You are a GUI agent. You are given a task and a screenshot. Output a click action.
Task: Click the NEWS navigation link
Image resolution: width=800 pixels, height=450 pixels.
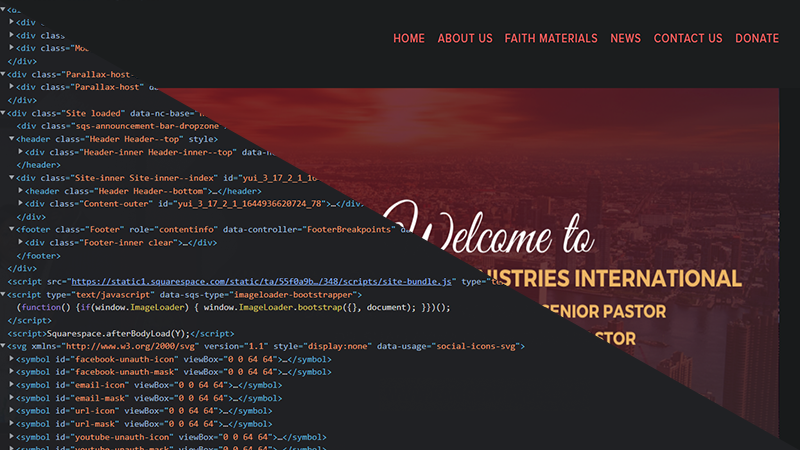[625, 39]
